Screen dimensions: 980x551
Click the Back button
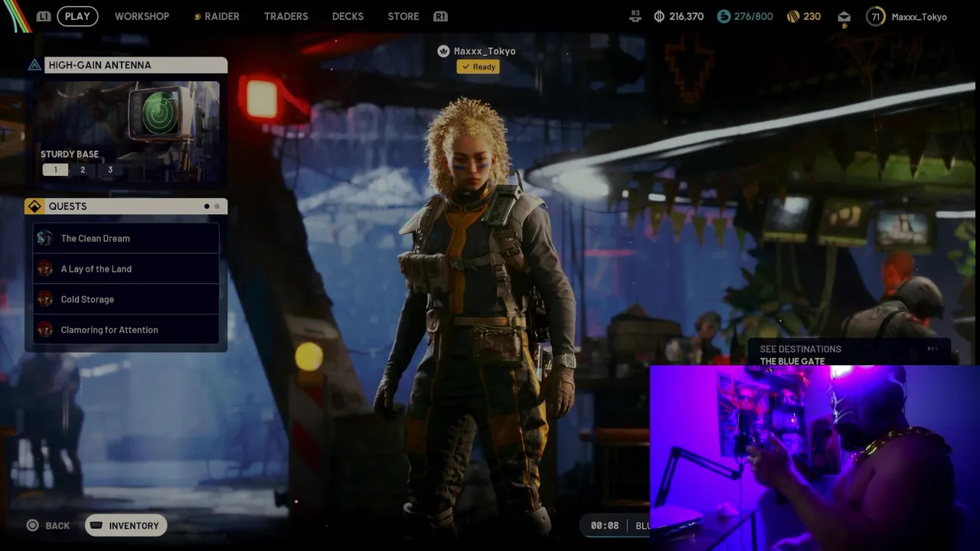click(x=48, y=526)
